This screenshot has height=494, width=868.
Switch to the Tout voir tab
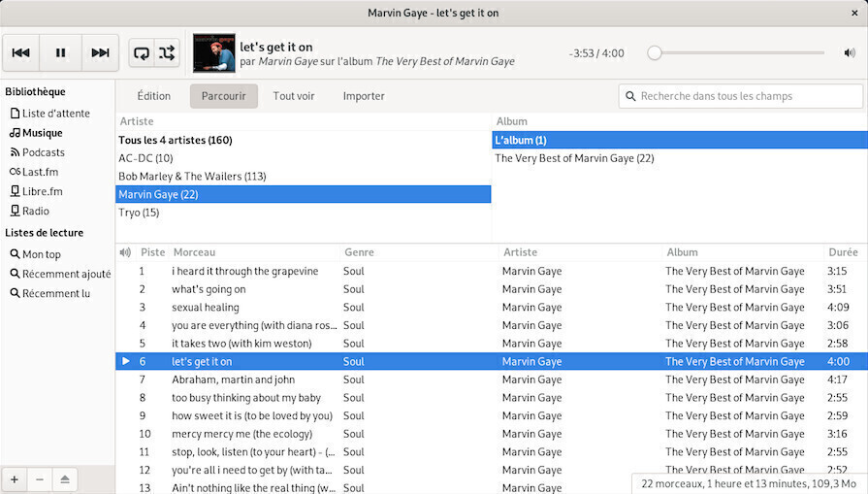294,96
